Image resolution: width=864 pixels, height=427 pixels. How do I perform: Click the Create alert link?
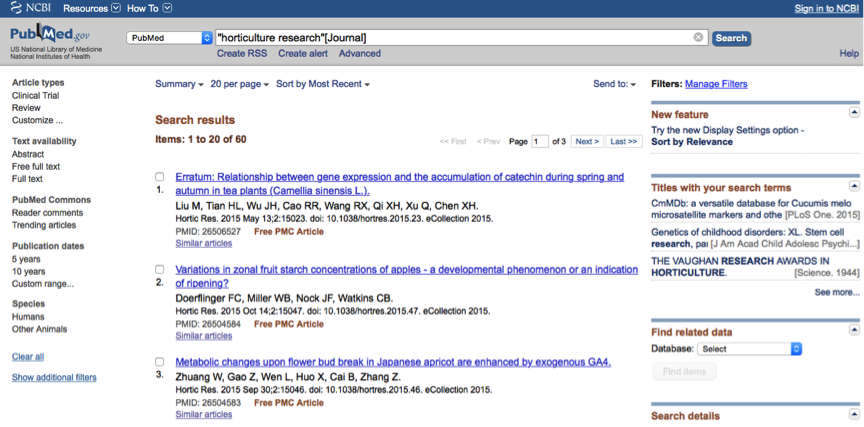tap(303, 53)
